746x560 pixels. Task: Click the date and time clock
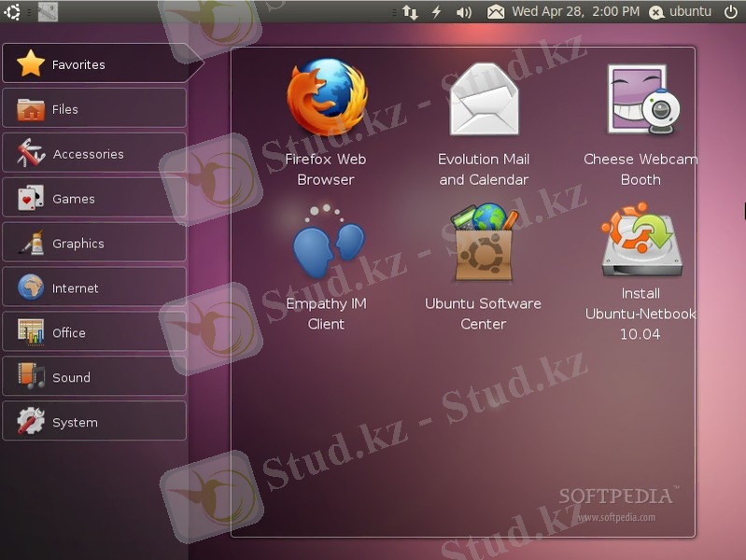(x=576, y=12)
